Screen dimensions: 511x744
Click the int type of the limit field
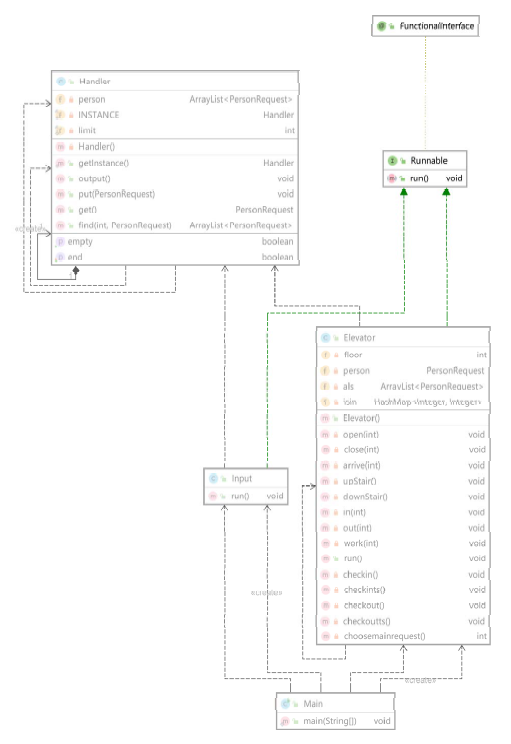tap(289, 130)
